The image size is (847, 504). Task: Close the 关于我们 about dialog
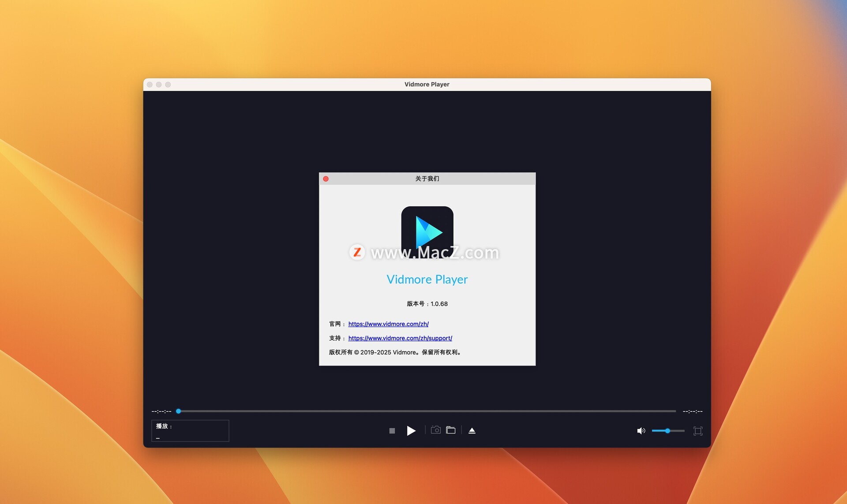(326, 179)
